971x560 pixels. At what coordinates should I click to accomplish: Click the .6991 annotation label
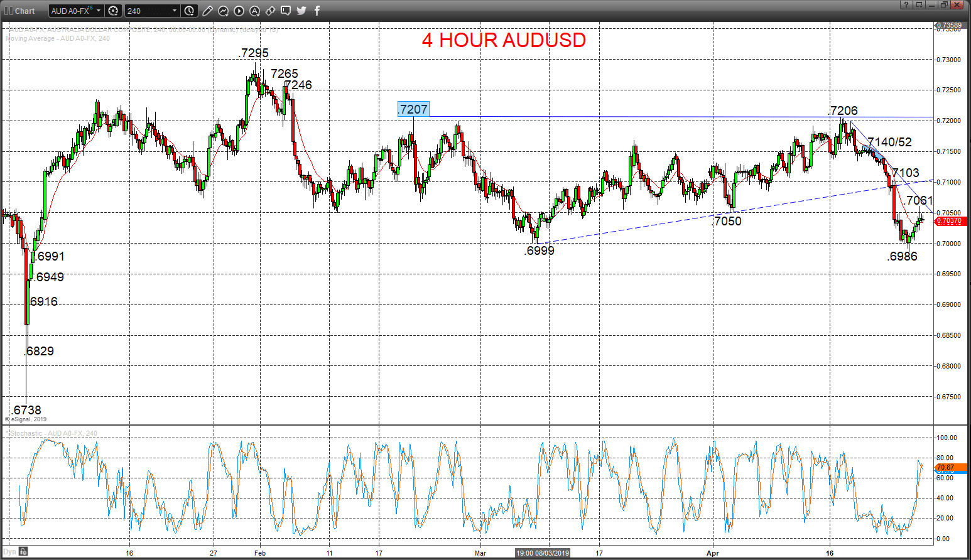49,257
